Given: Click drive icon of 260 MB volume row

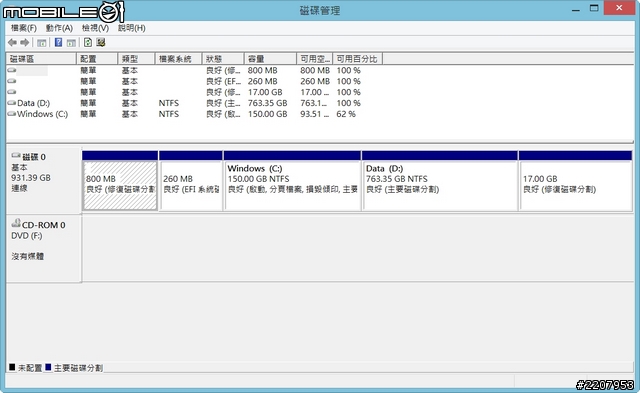Looking at the screenshot, I should pyautogui.click(x=12, y=81).
